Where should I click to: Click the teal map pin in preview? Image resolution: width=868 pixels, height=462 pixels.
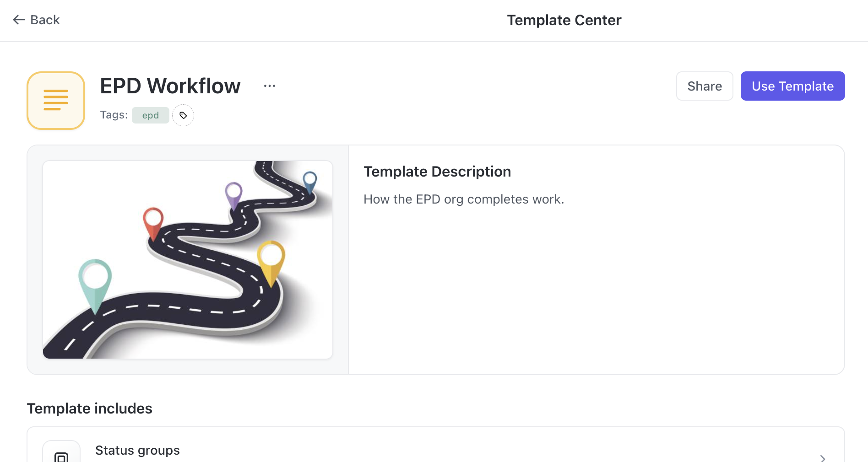(95, 280)
